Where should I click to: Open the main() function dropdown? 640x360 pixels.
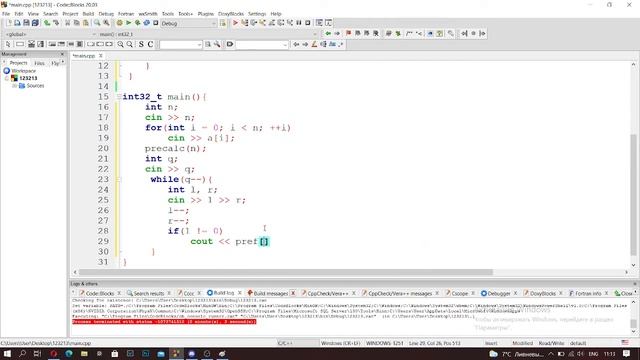207,34
